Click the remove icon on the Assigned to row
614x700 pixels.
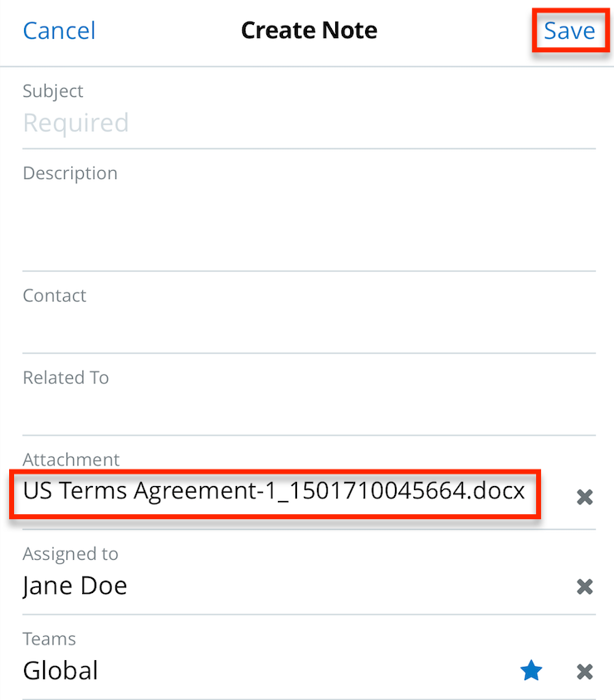pos(584,586)
